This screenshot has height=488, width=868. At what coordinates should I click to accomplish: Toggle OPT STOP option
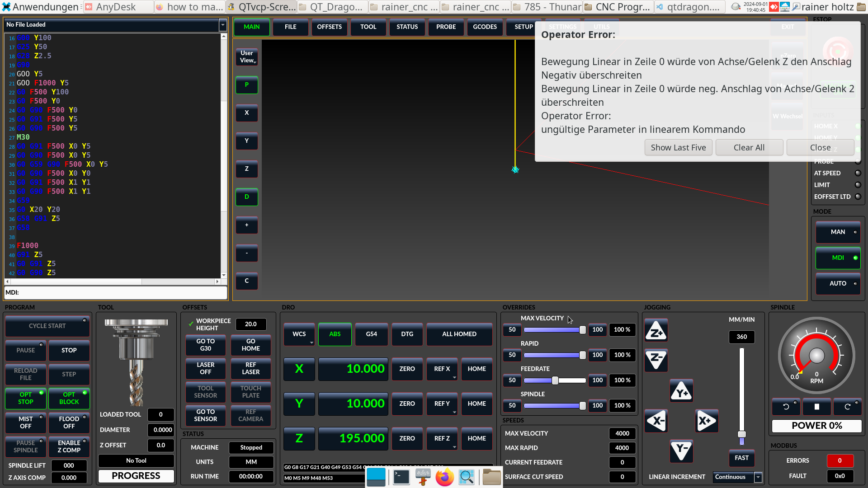[x=26, y=399]
